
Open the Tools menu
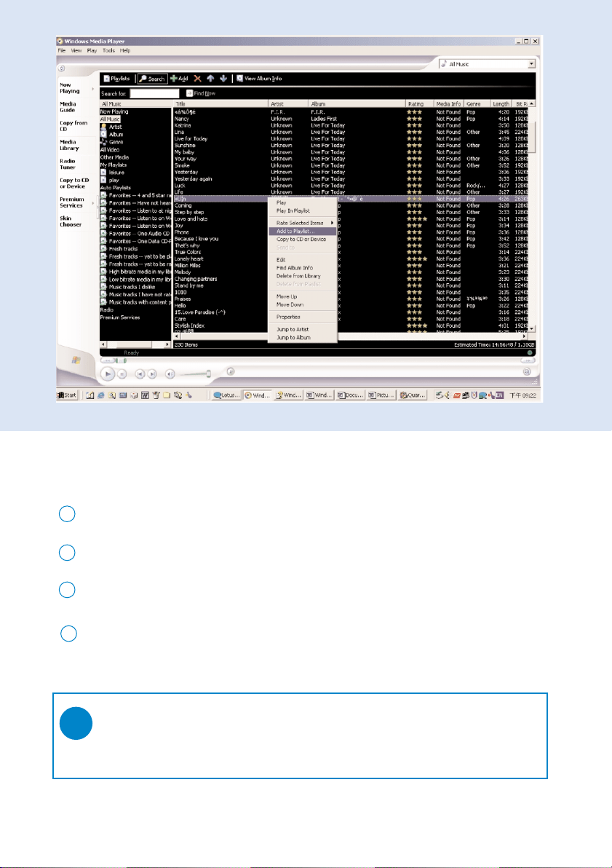(x=108, y=50)
